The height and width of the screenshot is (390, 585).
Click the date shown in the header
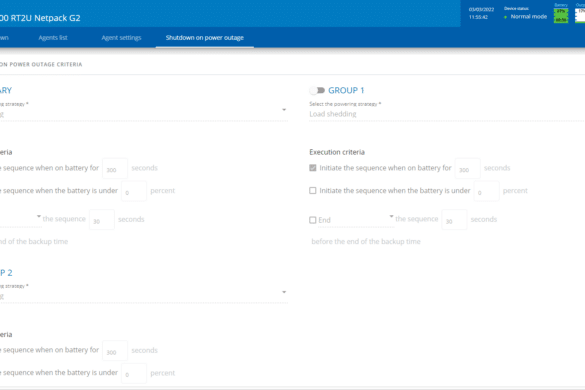[481, 9]
